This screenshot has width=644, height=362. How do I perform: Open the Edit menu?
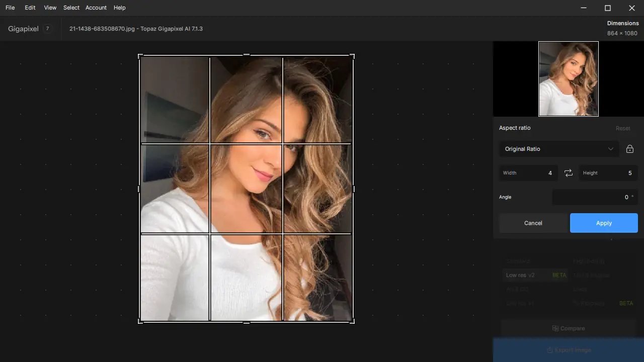tap(30, 8)
